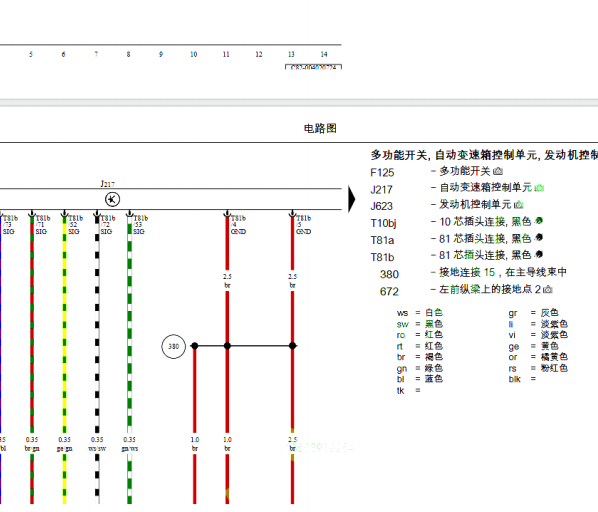Click legend entry gr = 灰色

coord(533,313)
